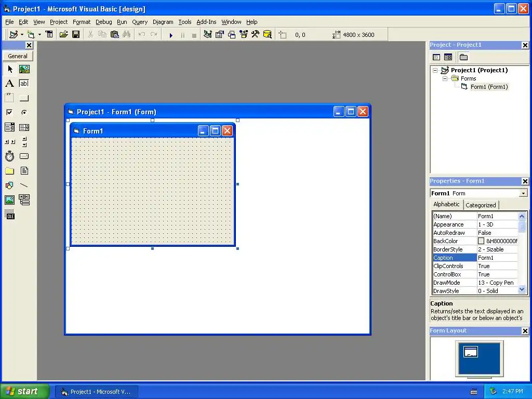This screenshot has height=399, width=532.
Task: Click the Form Layout Window toolbar icon
Action: pos(232,34)
